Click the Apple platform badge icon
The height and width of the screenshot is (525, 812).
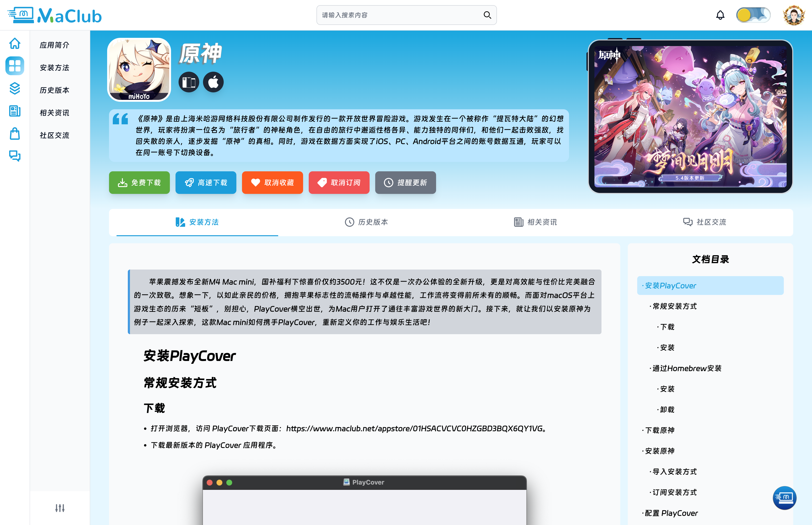(x=213, y=82)
